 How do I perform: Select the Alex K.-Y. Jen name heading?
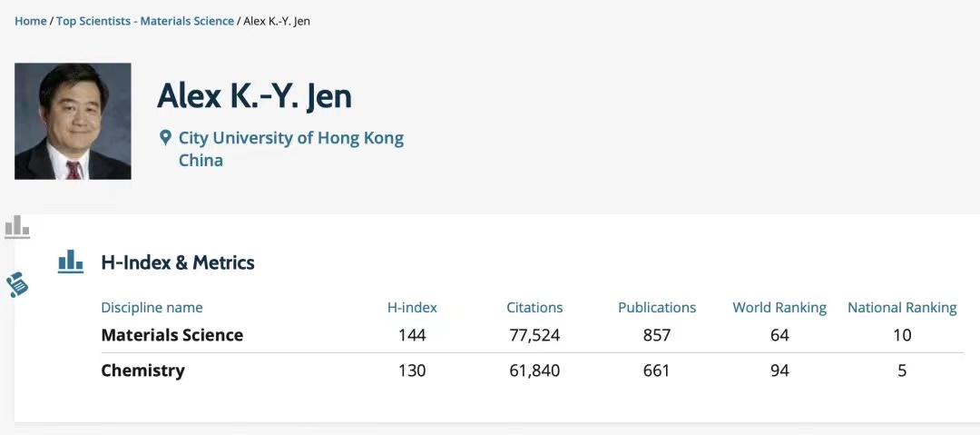pyautogui.click(x=254, y=95)
